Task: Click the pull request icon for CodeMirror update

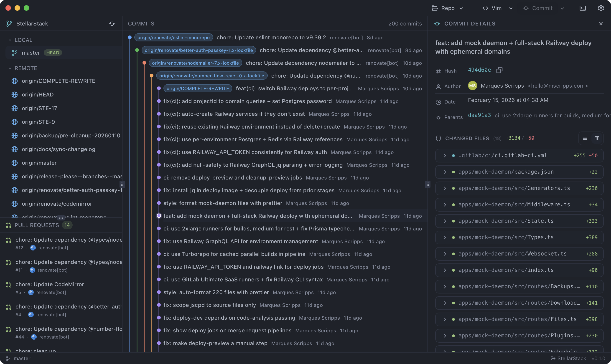Action: (x=9, y=285)
